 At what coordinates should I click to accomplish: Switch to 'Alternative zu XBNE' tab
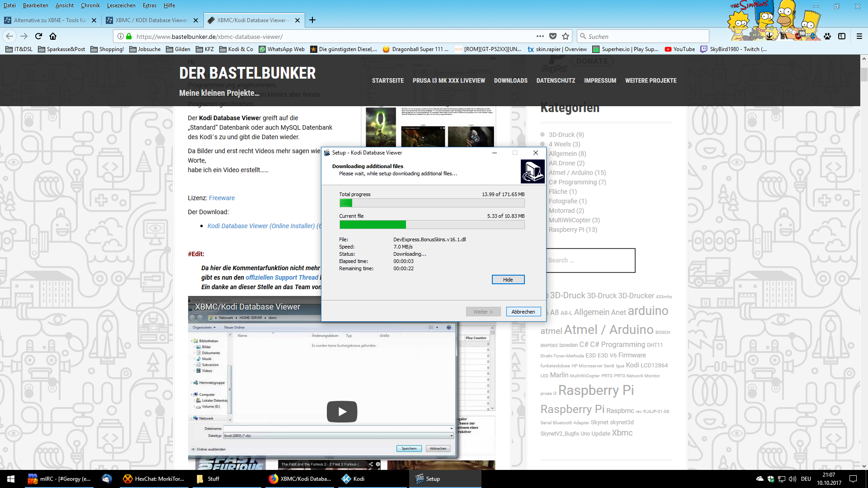50,20
